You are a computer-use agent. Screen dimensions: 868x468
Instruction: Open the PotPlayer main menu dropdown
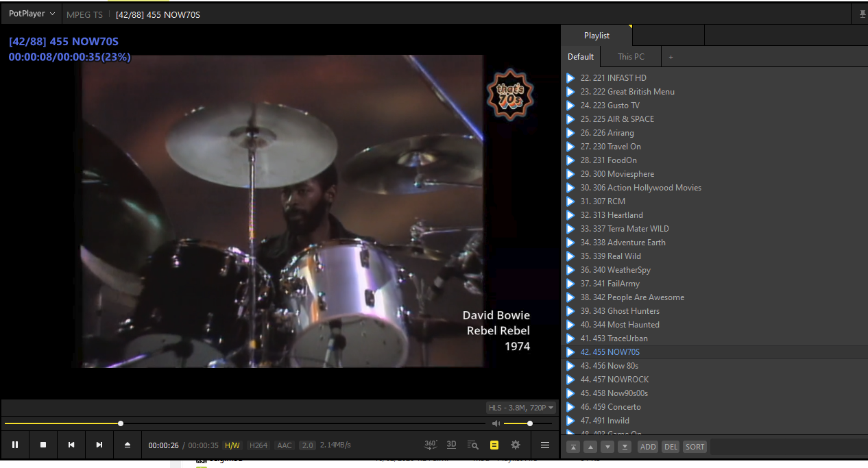(x=32, y=14)
